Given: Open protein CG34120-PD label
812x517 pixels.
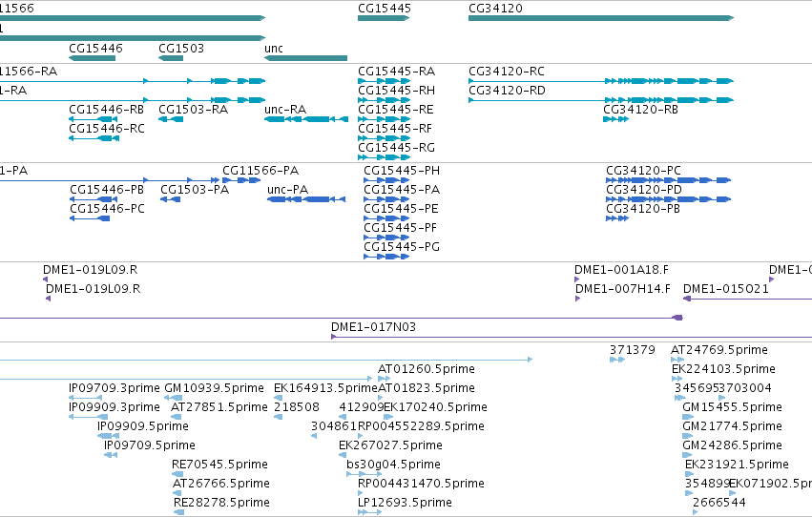Looking at the screenshot, I should click(644, 190).
